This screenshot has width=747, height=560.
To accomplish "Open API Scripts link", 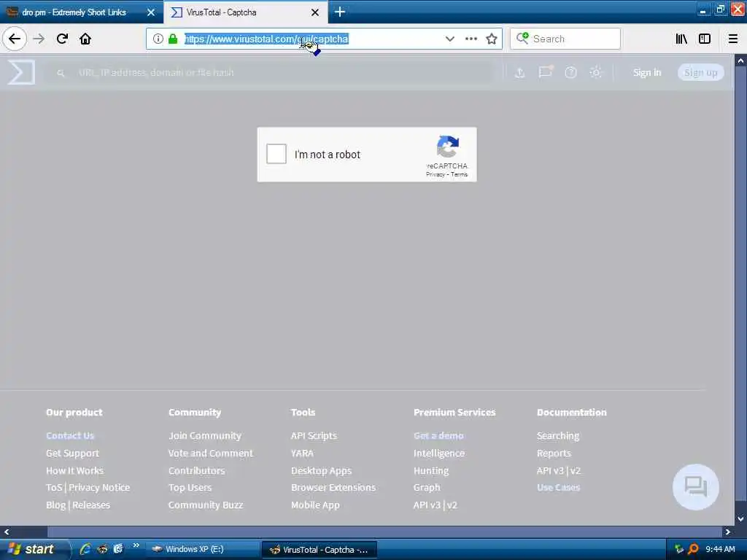I will tap(314, 435).
